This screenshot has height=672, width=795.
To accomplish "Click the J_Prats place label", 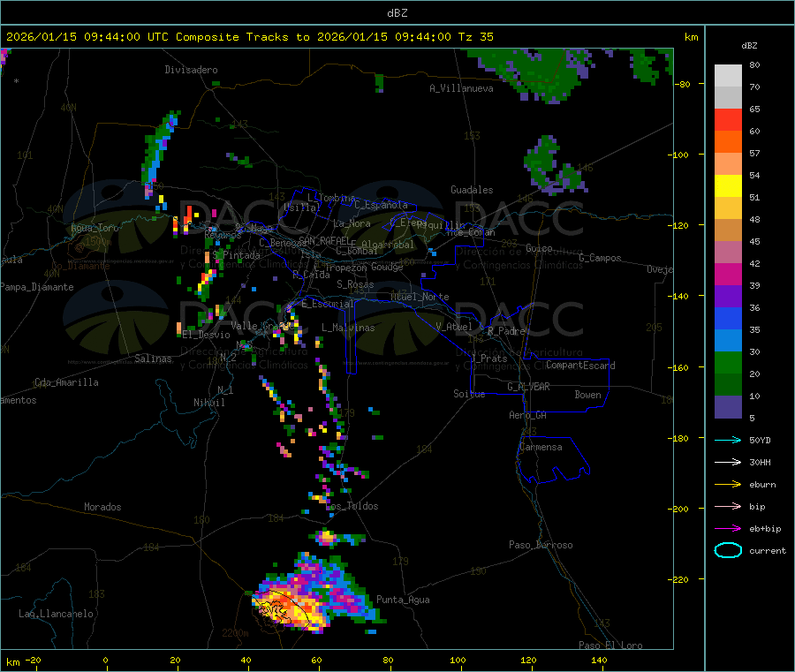I will (x=489, y=359).
